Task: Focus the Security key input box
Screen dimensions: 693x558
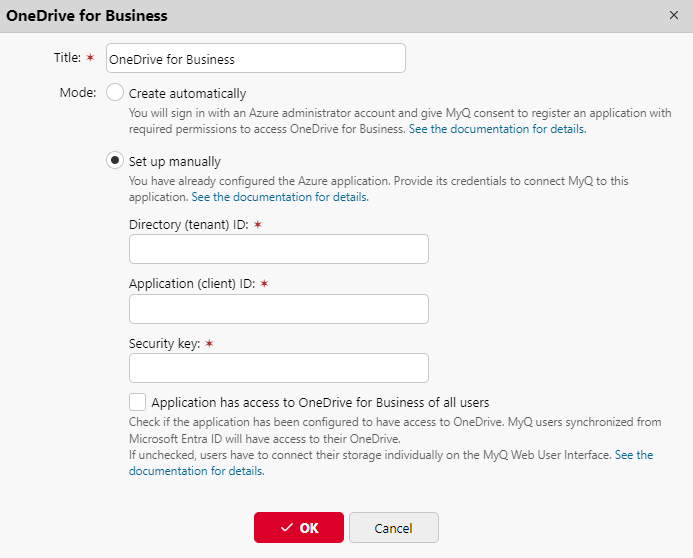Action: coord(278,368)
